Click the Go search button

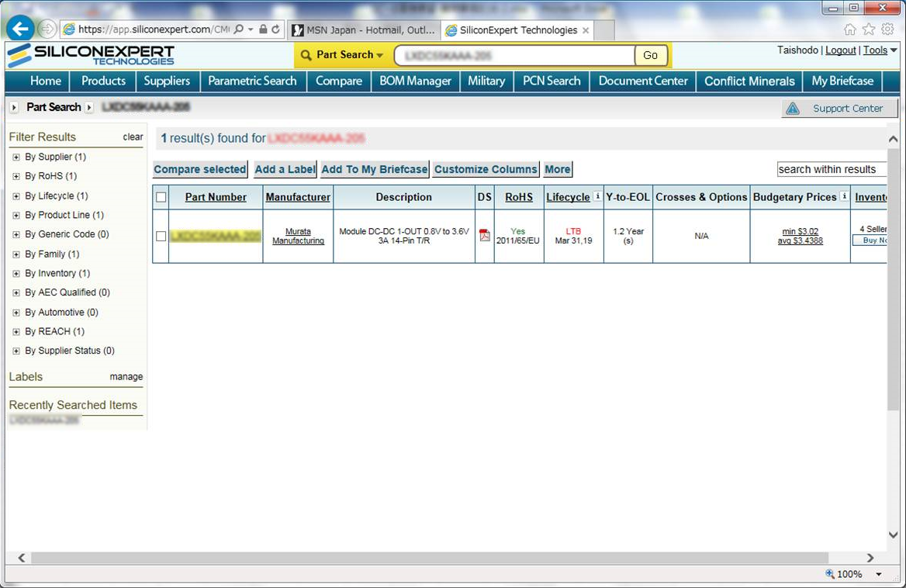(651, 55)
